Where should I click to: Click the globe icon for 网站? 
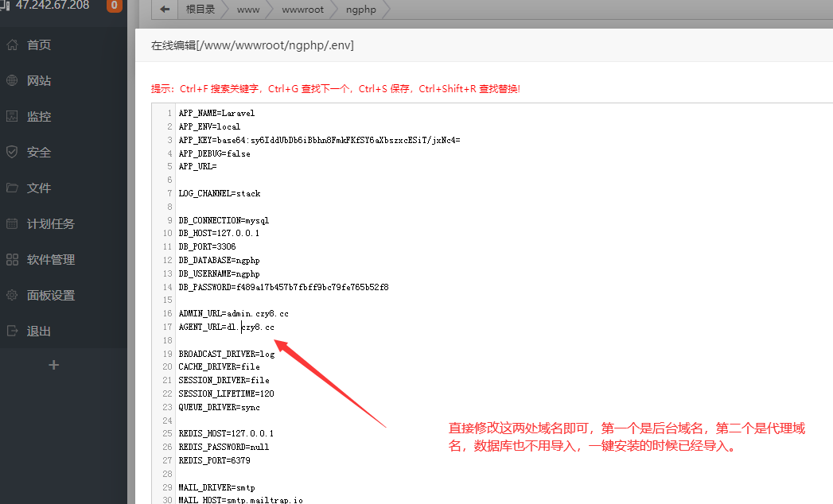12,81
